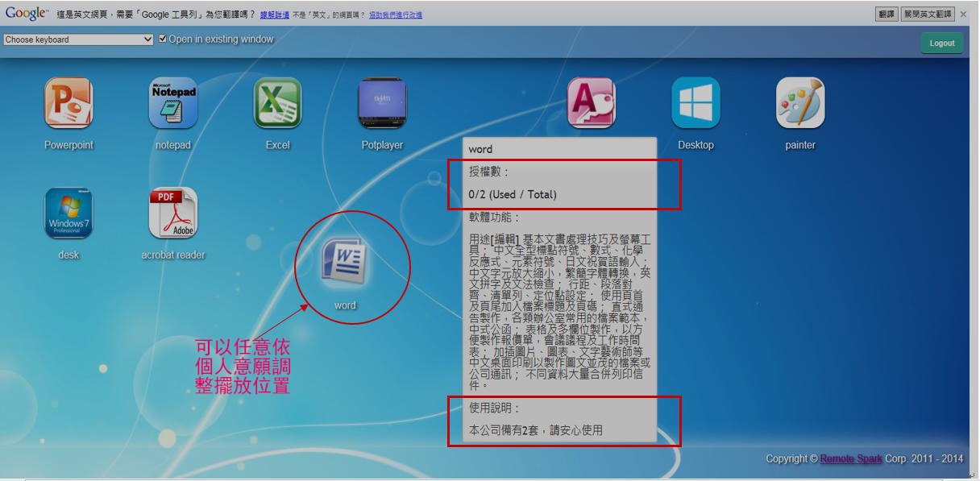Click the Powerpoint label text

coord(69,145)
